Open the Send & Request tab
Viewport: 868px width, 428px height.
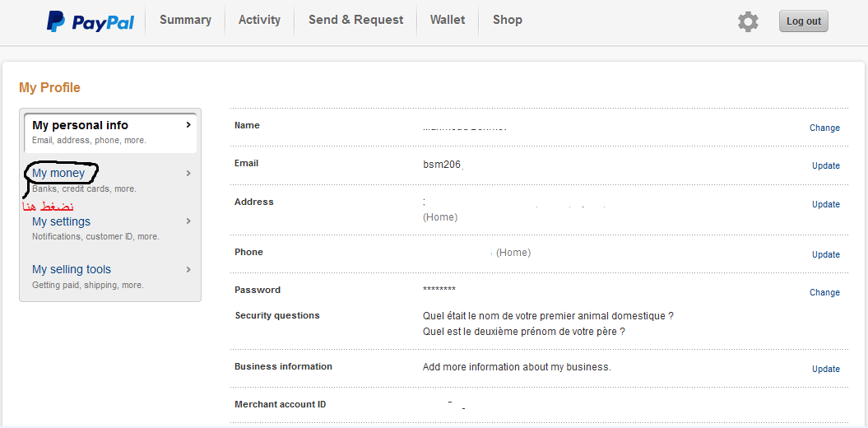pyautogui.click(x=356, y=20)
